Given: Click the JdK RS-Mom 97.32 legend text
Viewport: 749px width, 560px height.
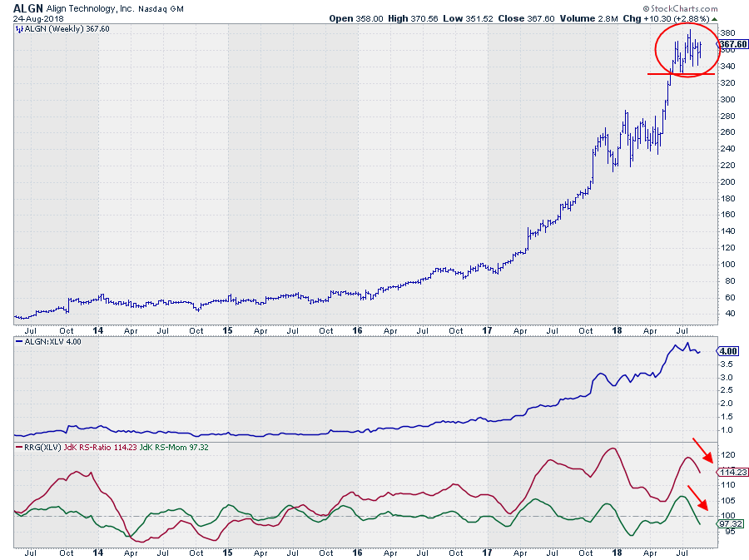Looking at the screenshot, I should [174, 448].
